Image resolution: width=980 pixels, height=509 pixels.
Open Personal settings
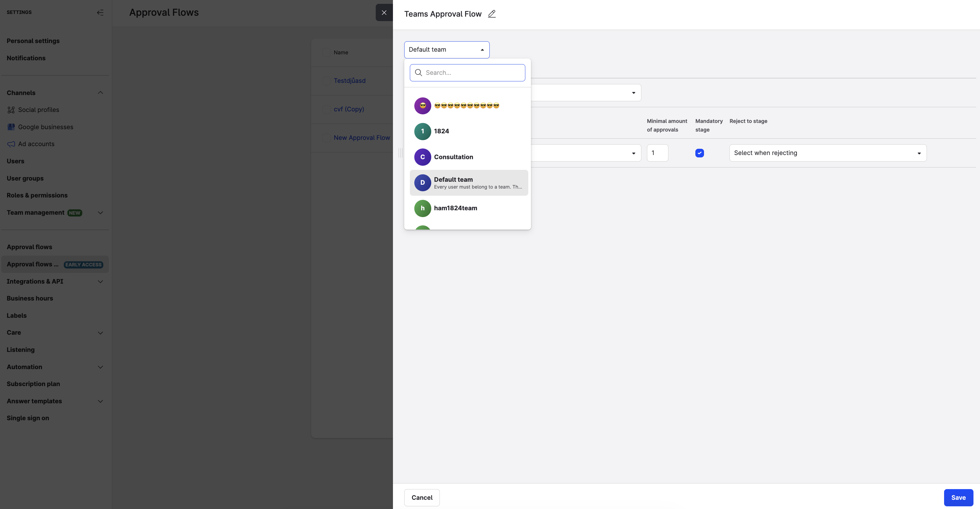[33, 41]
